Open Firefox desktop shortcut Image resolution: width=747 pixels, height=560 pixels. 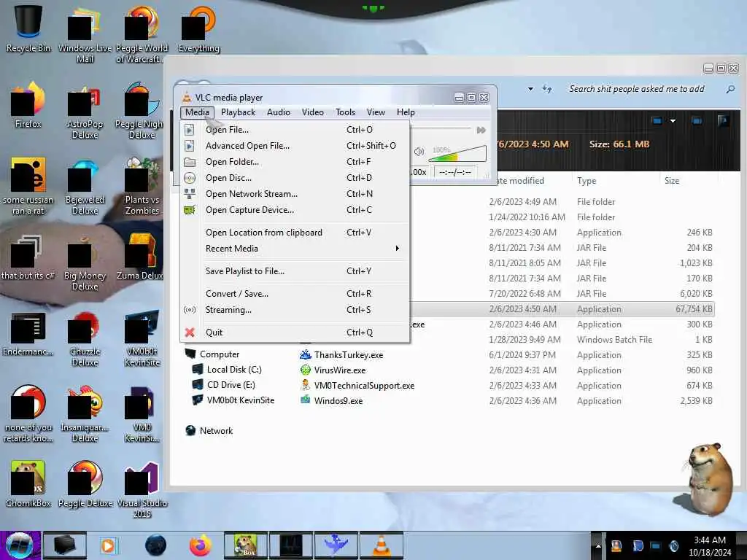click(x=28, y=105)
